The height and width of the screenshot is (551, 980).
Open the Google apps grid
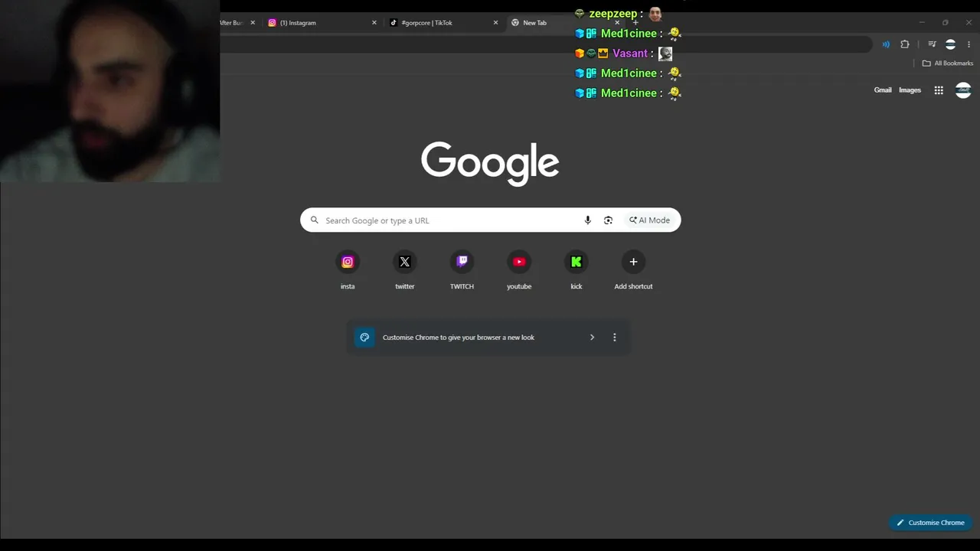coord(939,90)
